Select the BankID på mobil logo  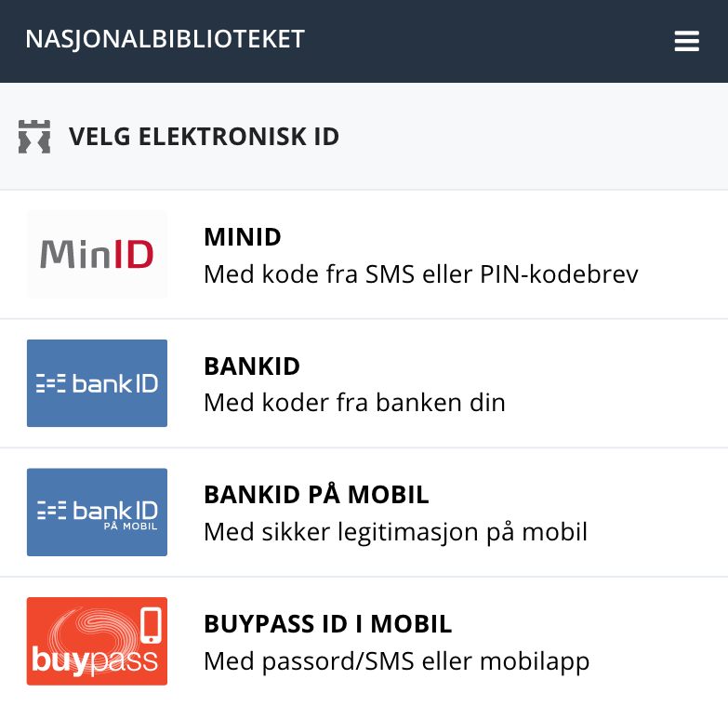click(97, 512)
